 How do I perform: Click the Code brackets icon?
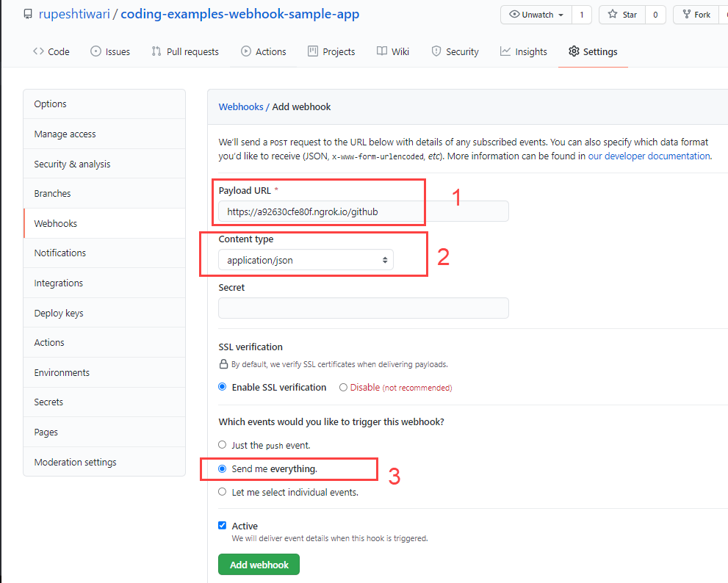[x=38, y=51]
